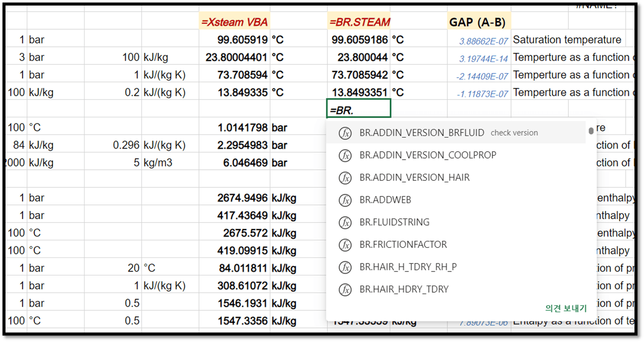Click fx icon beside BR.ADDIN_VERSION_HAIR
Viewport: 644px width, 342px height.
pyautogui.click(x=345, y=177)
